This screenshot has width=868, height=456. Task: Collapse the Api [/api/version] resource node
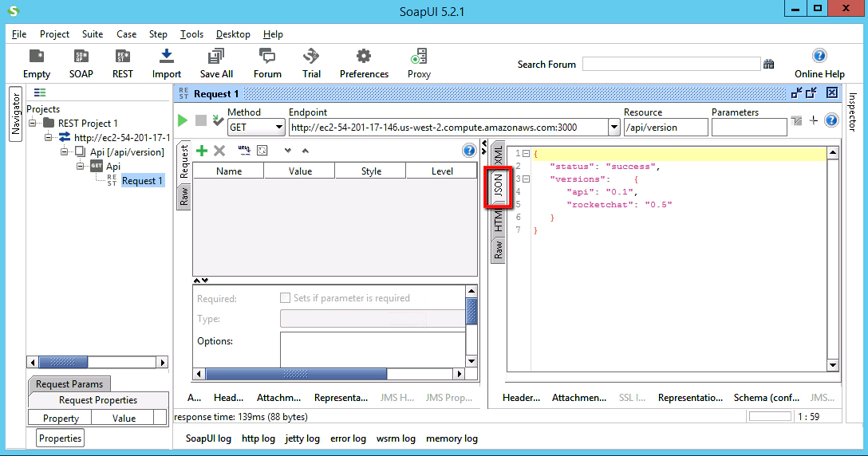tap(64, 151)
